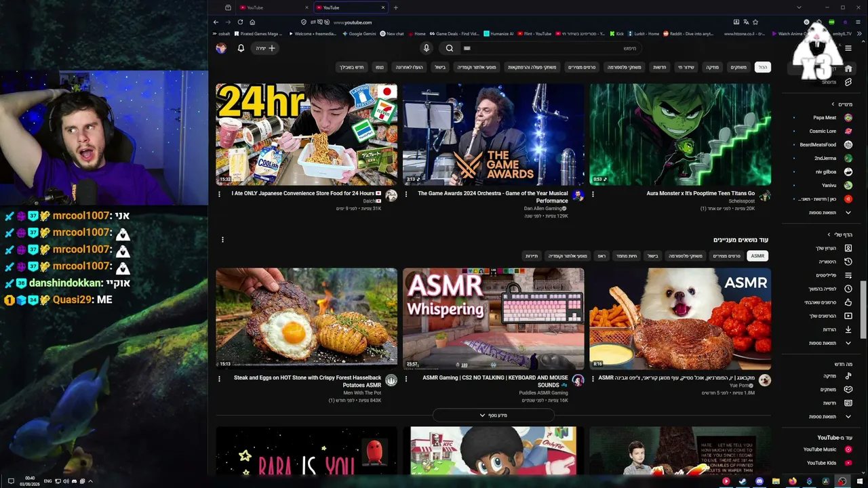Screen dimensions: 868x488
Task: Open the Music explore category in sidebar
Action: (837, 375)
